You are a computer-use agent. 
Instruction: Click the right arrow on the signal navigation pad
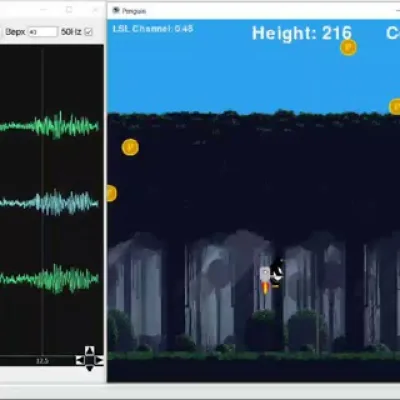[x=99, y=360]
